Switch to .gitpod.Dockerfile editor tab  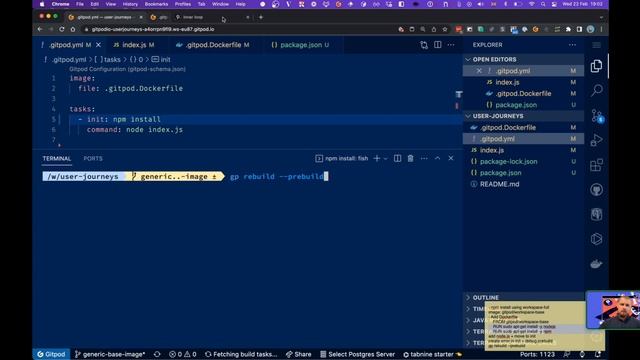pos(213,45)
